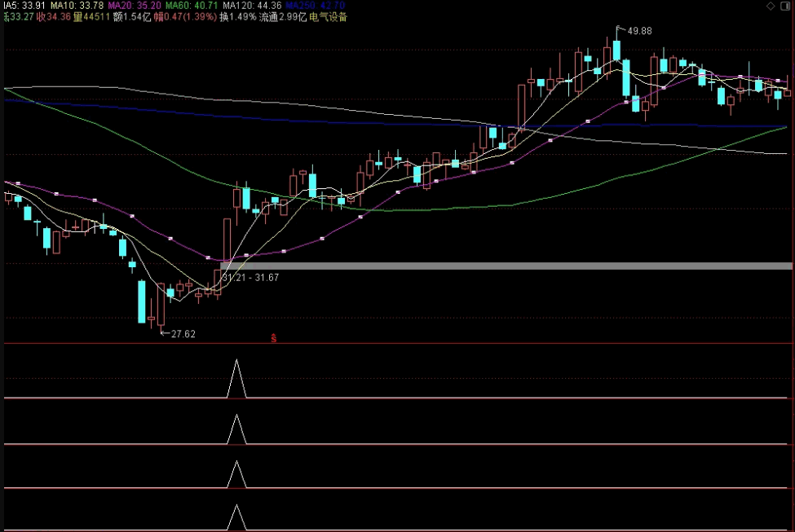Screen dimensions: 795x532
Task: Click the 幅0.47(1.39%) change text
Action: click(x=185, y=17)
